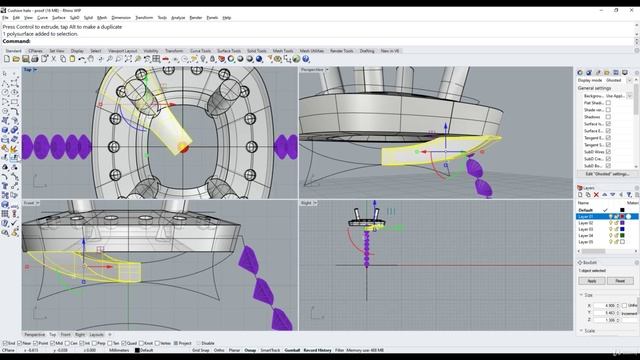The width and height of the screenshot is (640, 360).
Task: Open the File menu
Action: click(5, 18)
